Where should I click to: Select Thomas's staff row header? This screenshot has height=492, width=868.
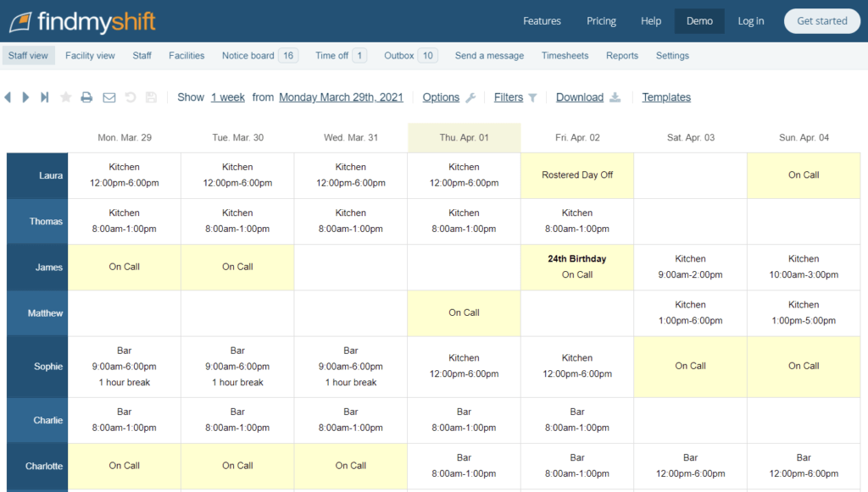[x=37, y=222]
